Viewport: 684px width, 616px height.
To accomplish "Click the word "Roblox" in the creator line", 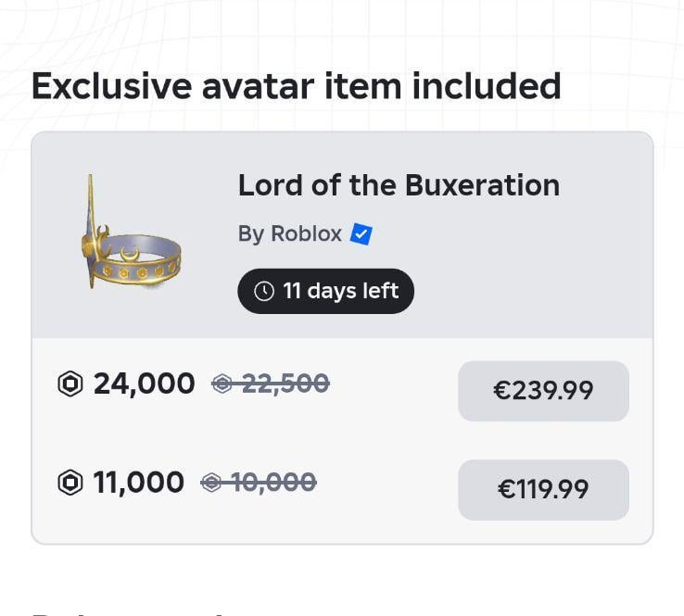I will tap(306, 234).
